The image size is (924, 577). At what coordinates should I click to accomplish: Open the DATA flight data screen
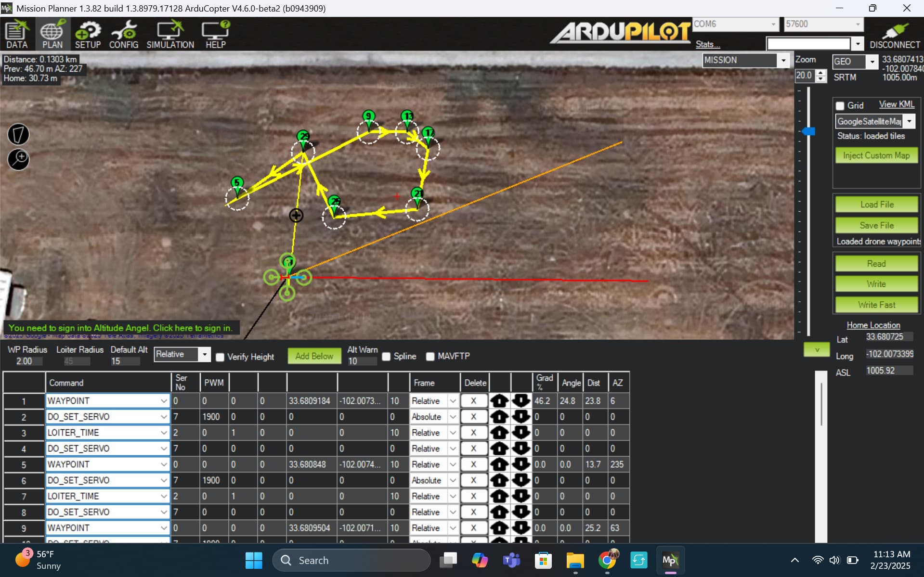tap(17, 34)
